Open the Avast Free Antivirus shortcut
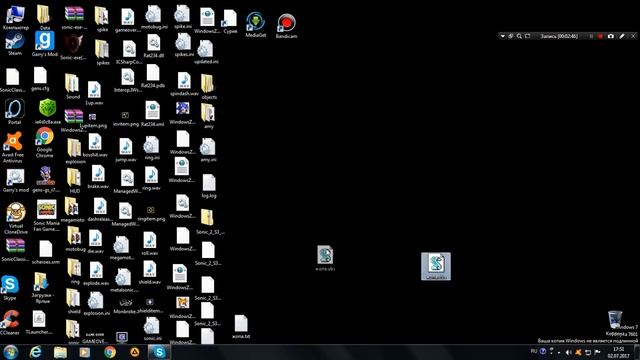Screen dimensions: 640x360 (13, 147)
